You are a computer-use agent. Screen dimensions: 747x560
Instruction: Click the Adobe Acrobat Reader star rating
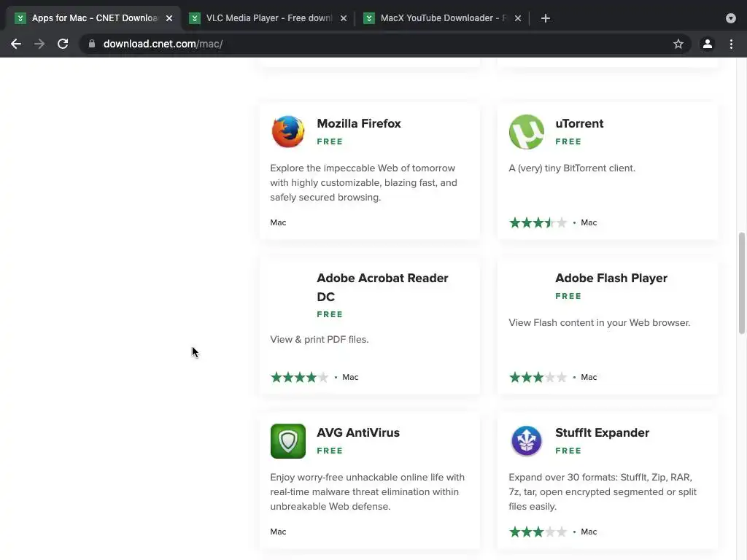coord(300,377)
